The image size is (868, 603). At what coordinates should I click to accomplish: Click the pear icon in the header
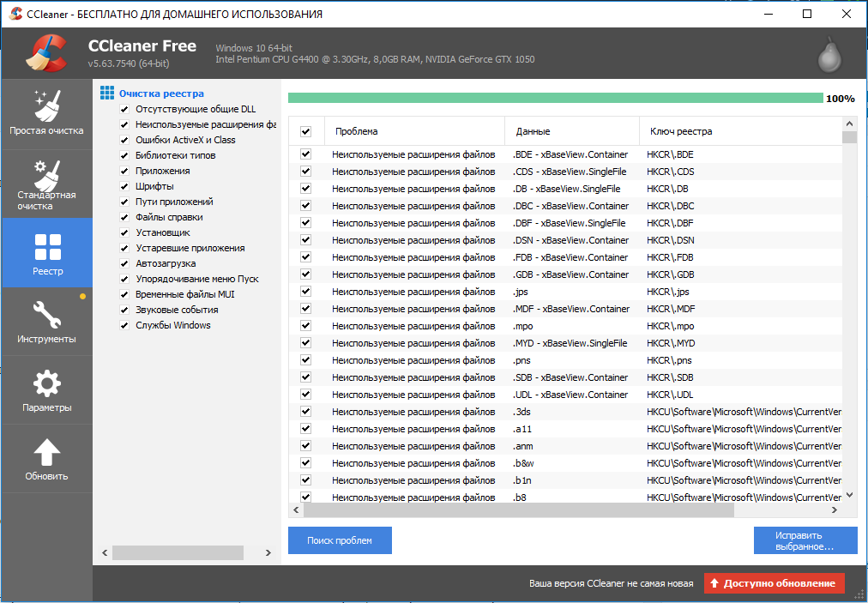829,55
